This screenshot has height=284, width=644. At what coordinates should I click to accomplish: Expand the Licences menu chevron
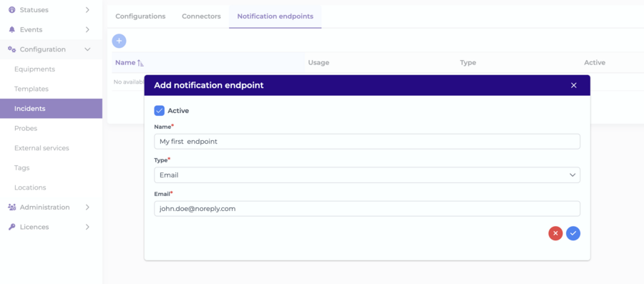tap(87, 227)
